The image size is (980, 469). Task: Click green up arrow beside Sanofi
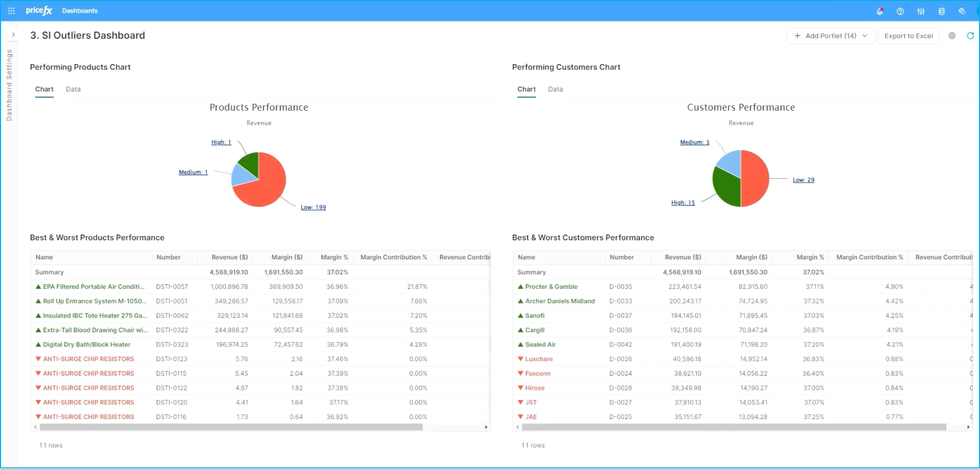point(520,316)
